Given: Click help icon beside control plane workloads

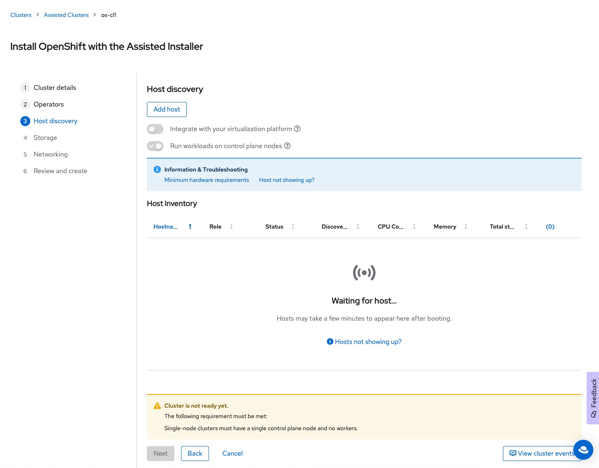Looking at the screenshot, I should [287, 146].
